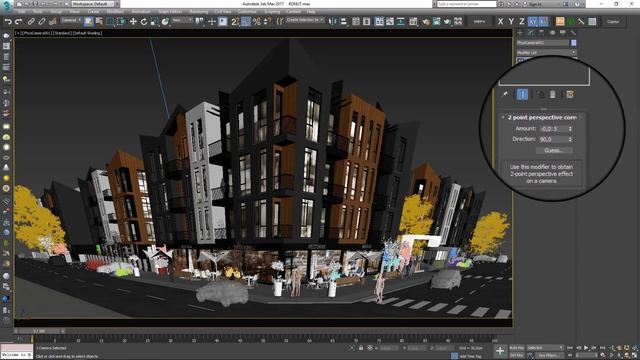Open the Selected key-filter dropdown
The height and width of the screenshot is (360, 640).
(x=544, y=348)
